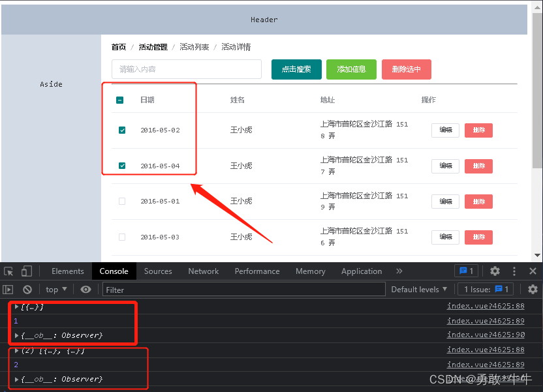Open live expression with the eye icon
The height and width of the screenshot is (392, 543).
click(x=88, y=289)
